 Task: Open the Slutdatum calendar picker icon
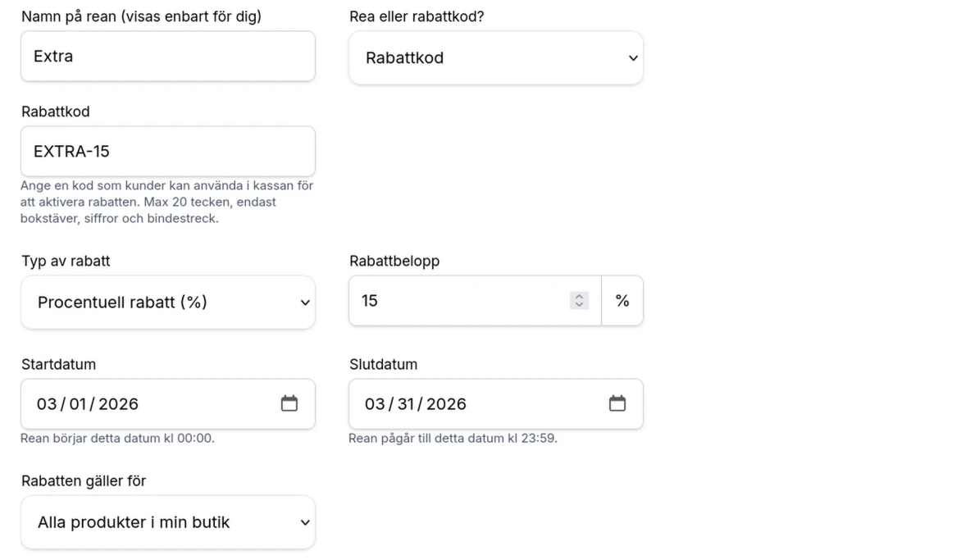pyautogui.click(x=617, y=403)
